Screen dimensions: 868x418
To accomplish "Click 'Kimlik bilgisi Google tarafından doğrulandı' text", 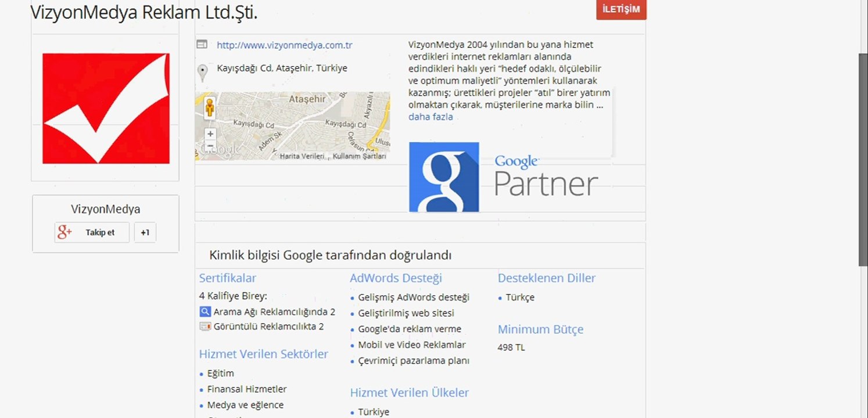I will click(x=331, y=255).
